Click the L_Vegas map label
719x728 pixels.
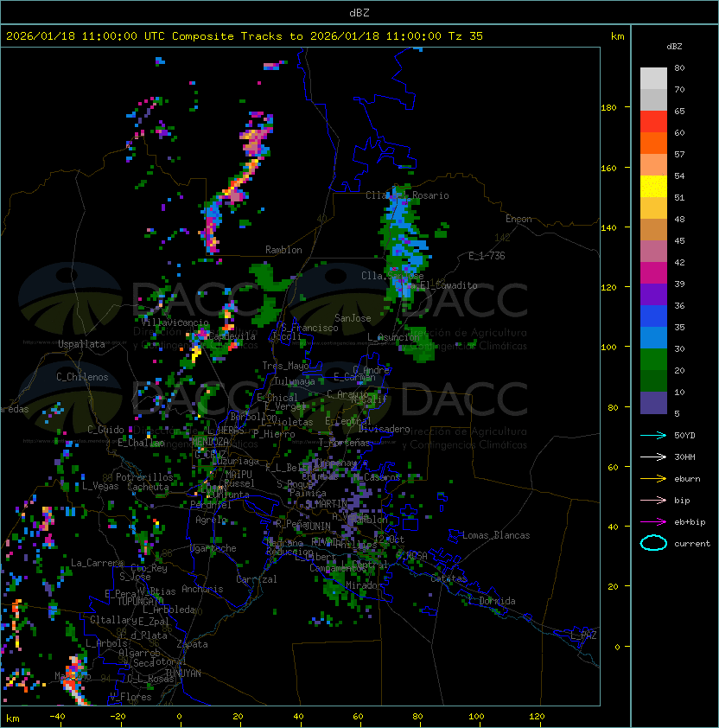click(x=100, y=486)
